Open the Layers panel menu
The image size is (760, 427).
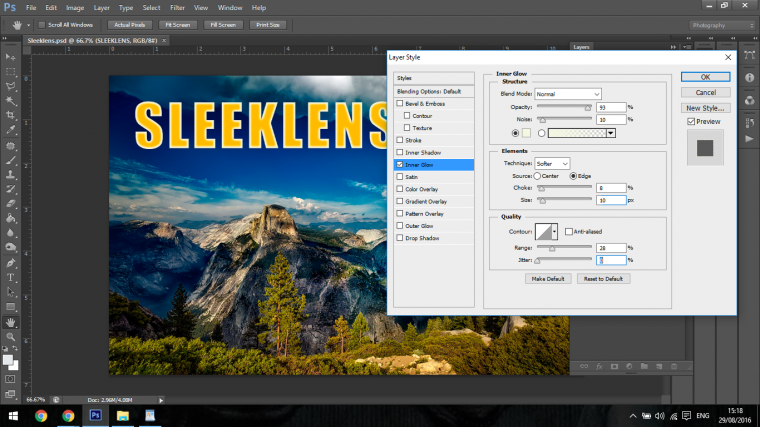click(687, 47)
